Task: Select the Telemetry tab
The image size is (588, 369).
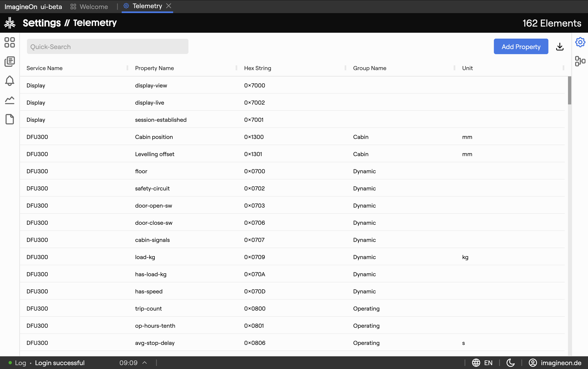Action: (x=147, y=6)
